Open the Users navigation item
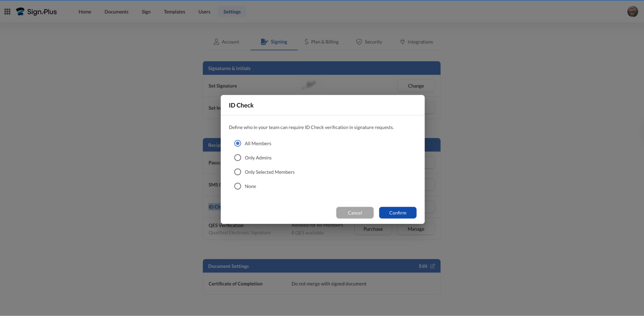Viewport: 644px width, 316px height. point(204,12)
